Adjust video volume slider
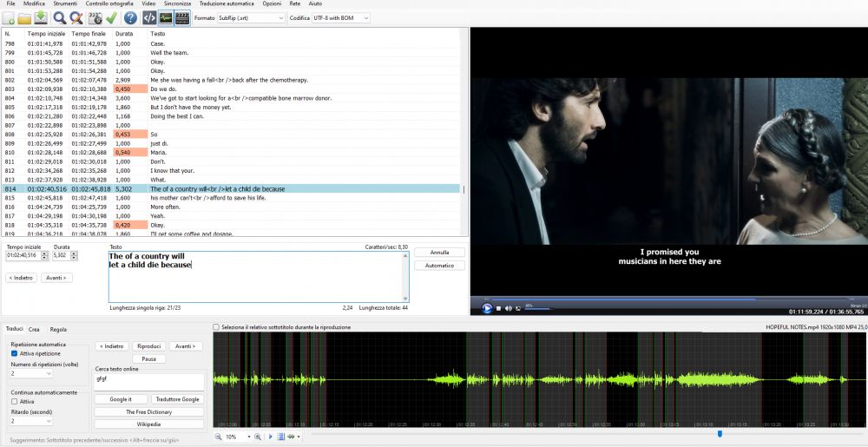 (538, 309)
